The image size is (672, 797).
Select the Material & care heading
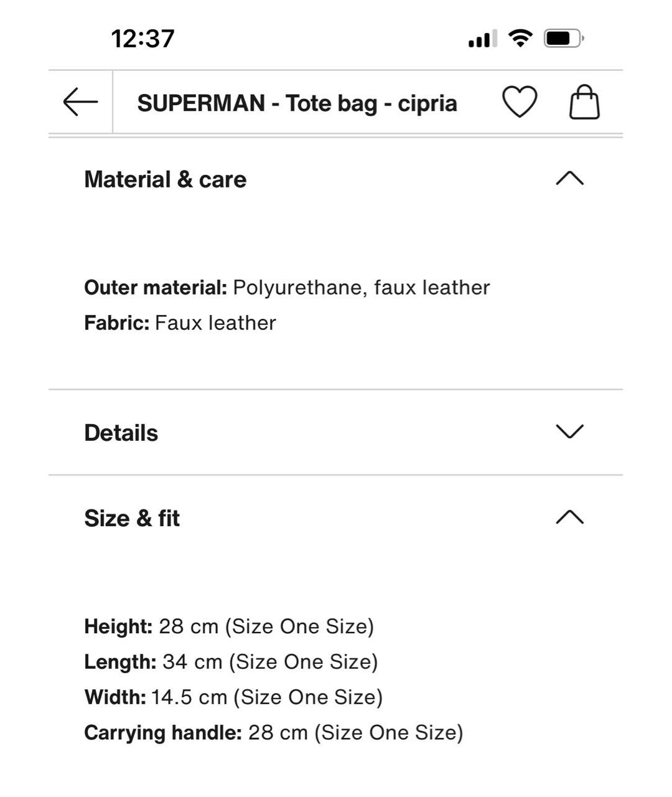click(166, 179)
